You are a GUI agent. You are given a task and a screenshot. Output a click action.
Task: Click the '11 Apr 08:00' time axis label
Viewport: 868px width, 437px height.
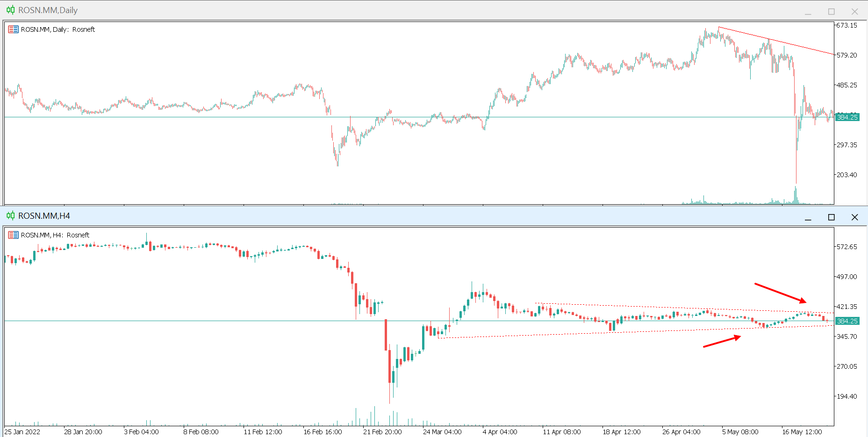click(562, 432)
